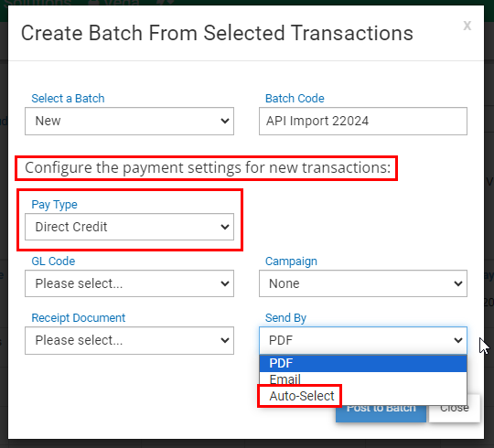Click the Pay Type label
This screenshot has width=494, height=448.
[54, 205]
